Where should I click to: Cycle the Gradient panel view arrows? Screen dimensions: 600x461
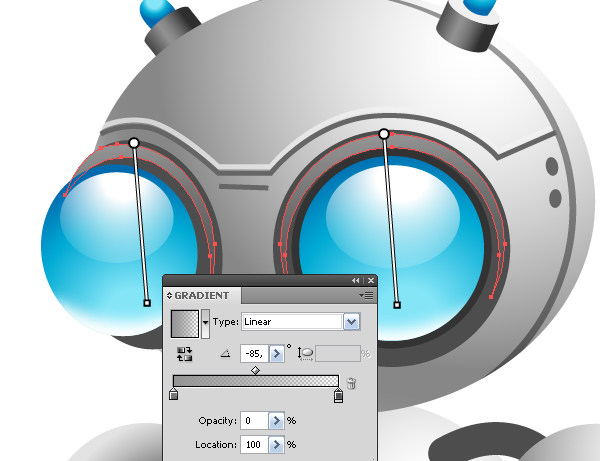169,296
